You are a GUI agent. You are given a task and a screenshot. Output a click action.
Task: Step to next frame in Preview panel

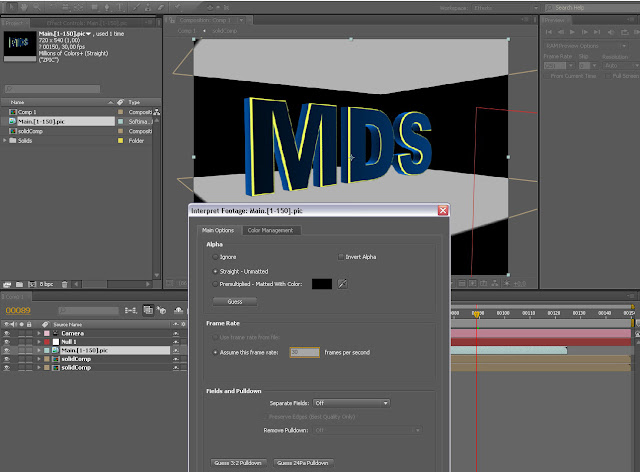point(584,32)
